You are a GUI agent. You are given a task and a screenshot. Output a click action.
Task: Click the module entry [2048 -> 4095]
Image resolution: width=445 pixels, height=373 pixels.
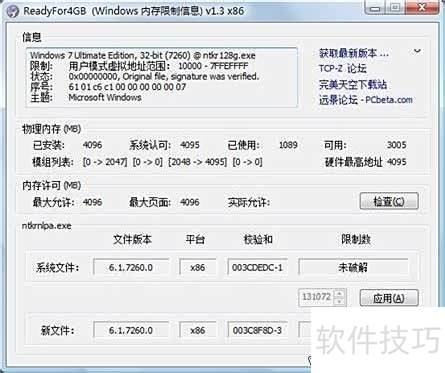(x=197, y=162)
